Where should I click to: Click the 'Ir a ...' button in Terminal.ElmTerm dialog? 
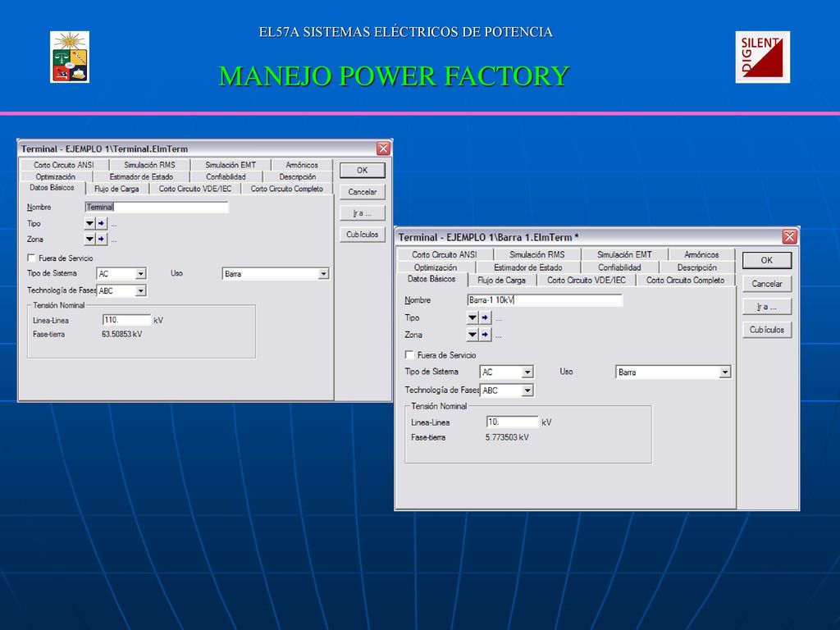(x=362, y=213)
